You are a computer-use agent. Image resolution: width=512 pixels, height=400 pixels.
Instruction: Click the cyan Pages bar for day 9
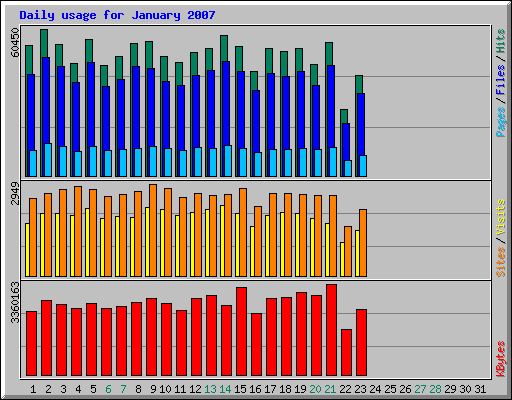(153, 162)
